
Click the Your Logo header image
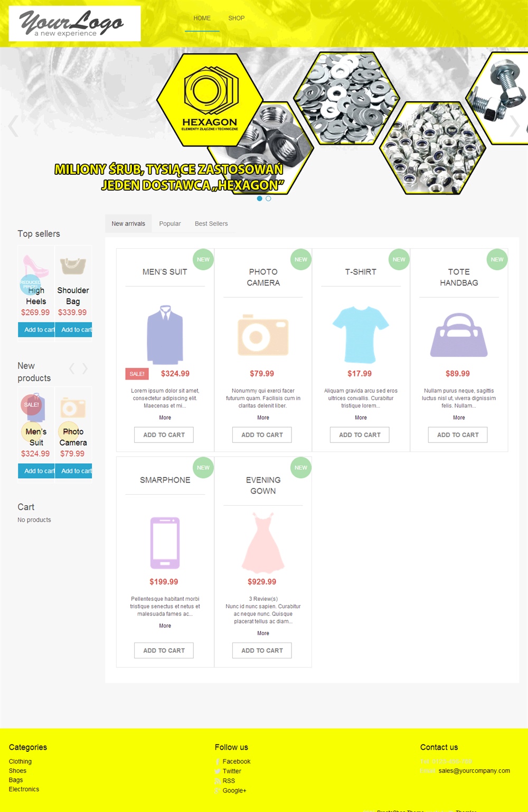point(75,24)
